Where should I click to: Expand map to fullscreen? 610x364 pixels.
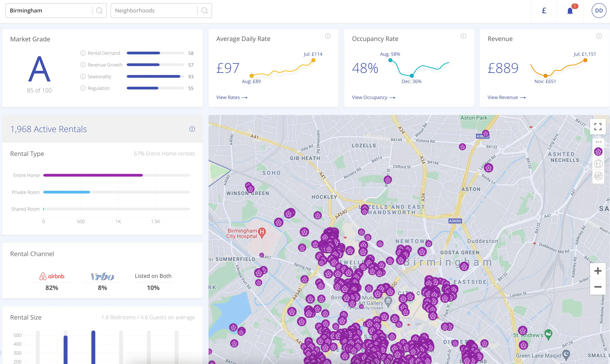(598, 127)
